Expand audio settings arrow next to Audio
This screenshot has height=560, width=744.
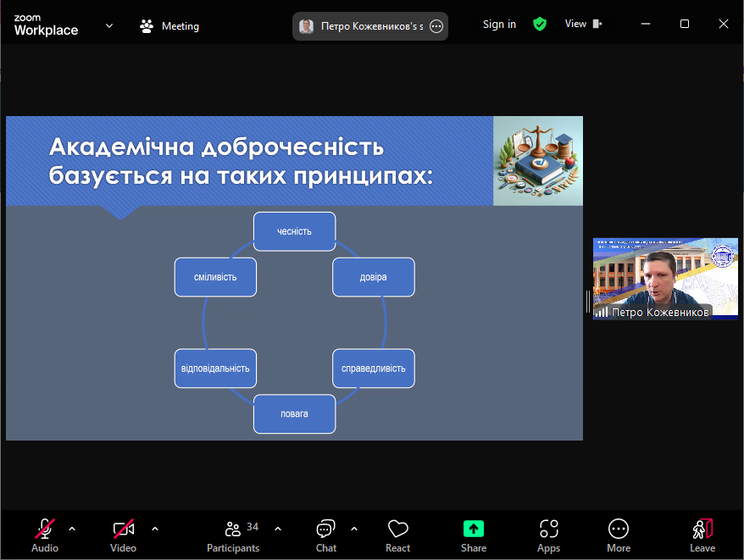coord(72,529)
